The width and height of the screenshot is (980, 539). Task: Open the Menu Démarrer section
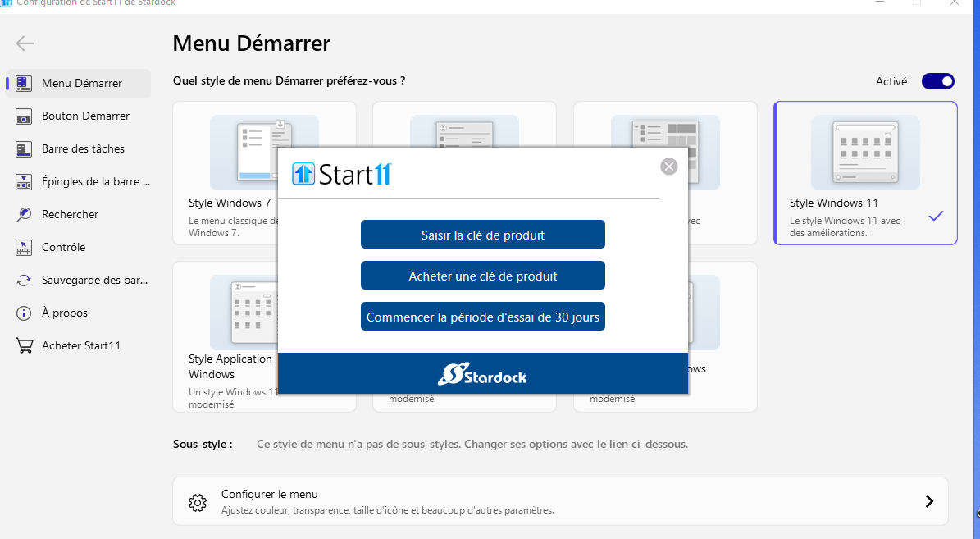click(x=78, y=83)
